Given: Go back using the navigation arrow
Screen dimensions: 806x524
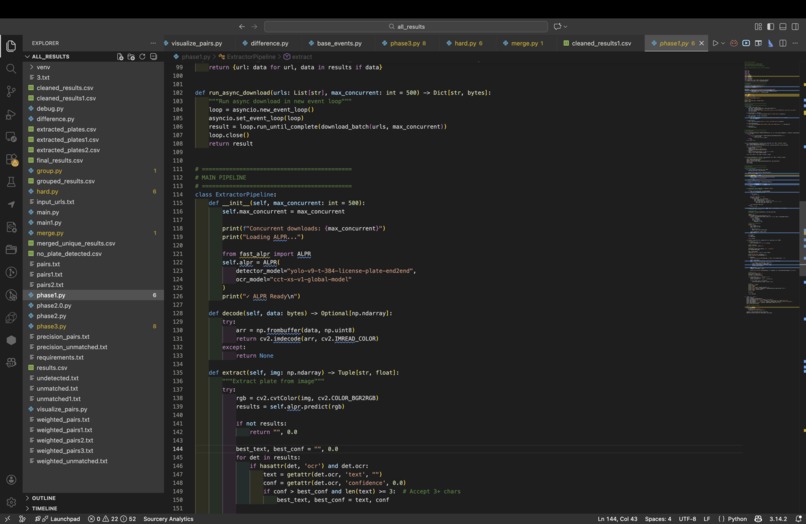Looking at the screenshot, I should pos(242,26).
